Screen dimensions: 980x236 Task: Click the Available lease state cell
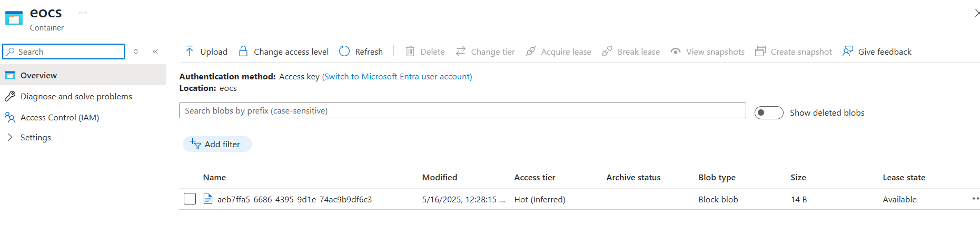[899, 199]
